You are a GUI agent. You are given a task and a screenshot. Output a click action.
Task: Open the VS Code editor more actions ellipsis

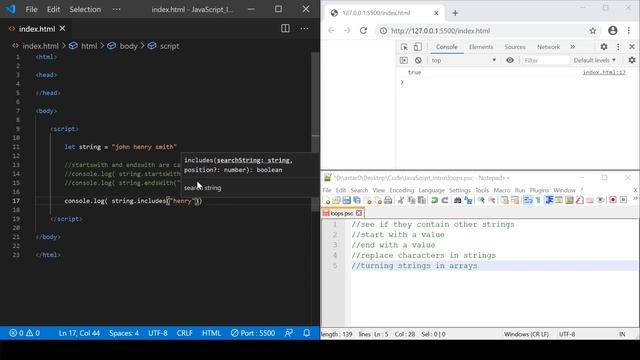point(304,28)
